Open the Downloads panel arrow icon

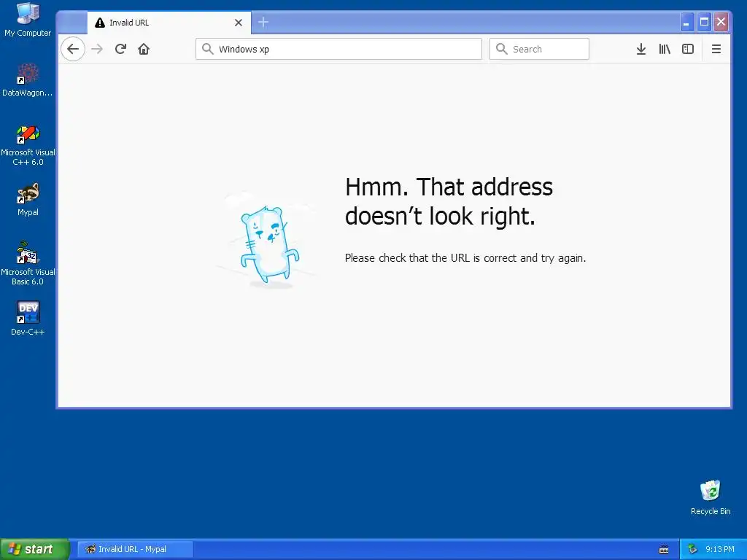(641, 49)
